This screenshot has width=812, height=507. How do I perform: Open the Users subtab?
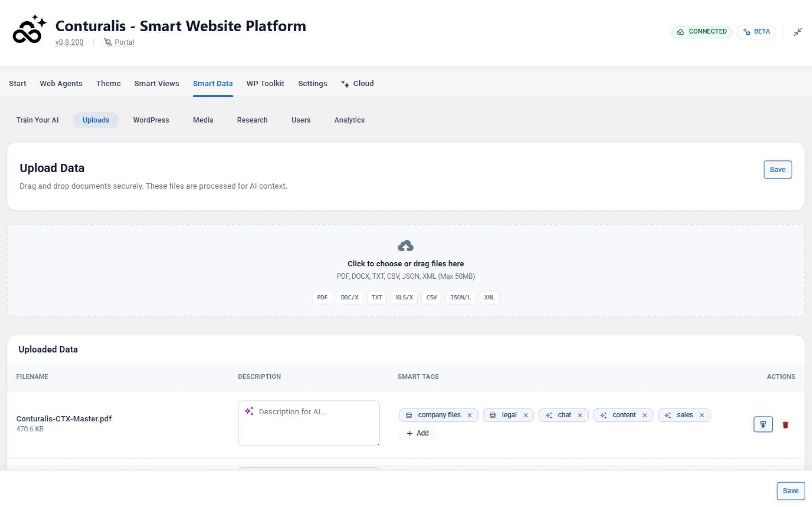tap(301, 120)
